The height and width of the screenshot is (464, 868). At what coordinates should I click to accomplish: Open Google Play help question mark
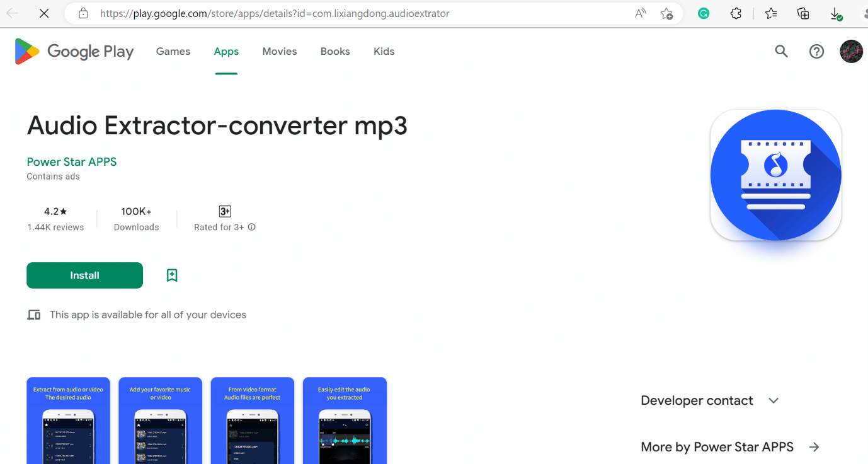[816, 52]
